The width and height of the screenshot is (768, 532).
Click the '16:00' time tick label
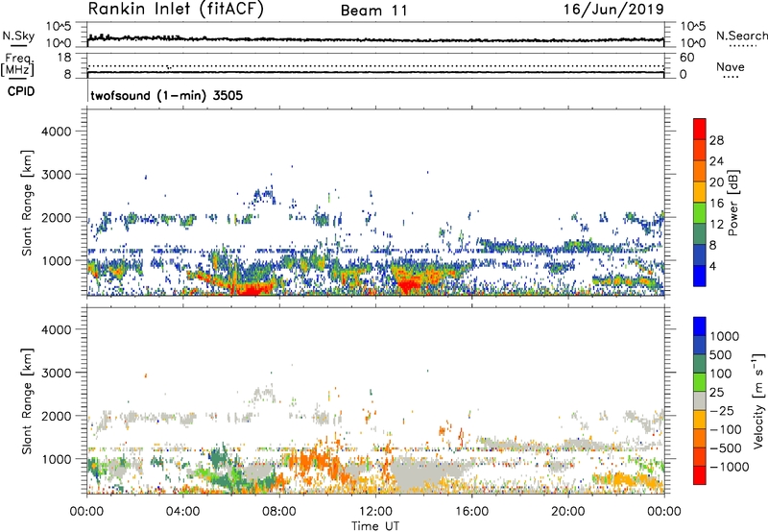(471, 512)
